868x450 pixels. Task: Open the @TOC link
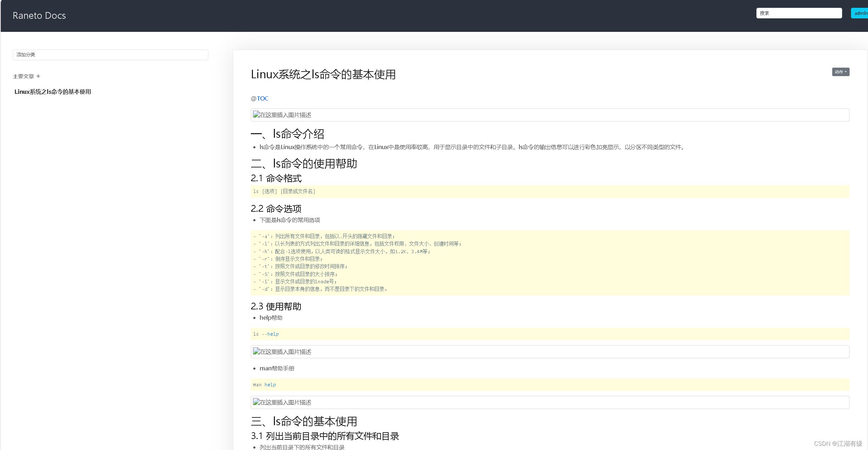pyautogui.click(x=263, y=98)
